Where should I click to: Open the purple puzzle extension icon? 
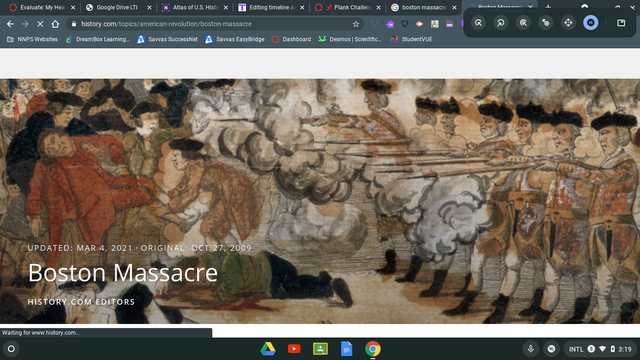tap(390, 24)
